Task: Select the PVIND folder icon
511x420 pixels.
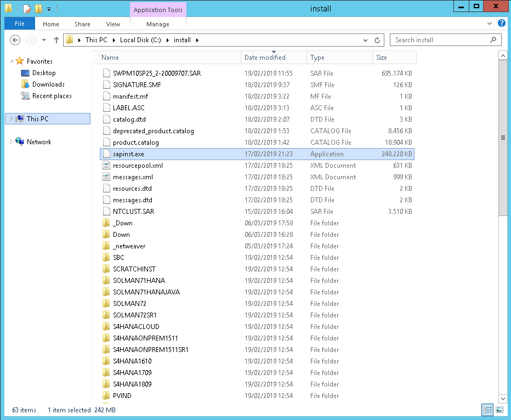Action: click(x=106, y=395)
